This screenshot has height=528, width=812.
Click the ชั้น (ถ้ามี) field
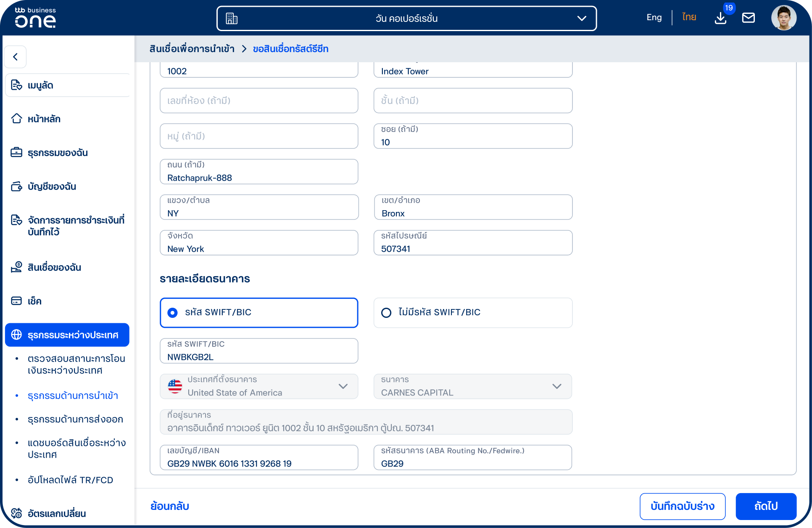(473, 100)
